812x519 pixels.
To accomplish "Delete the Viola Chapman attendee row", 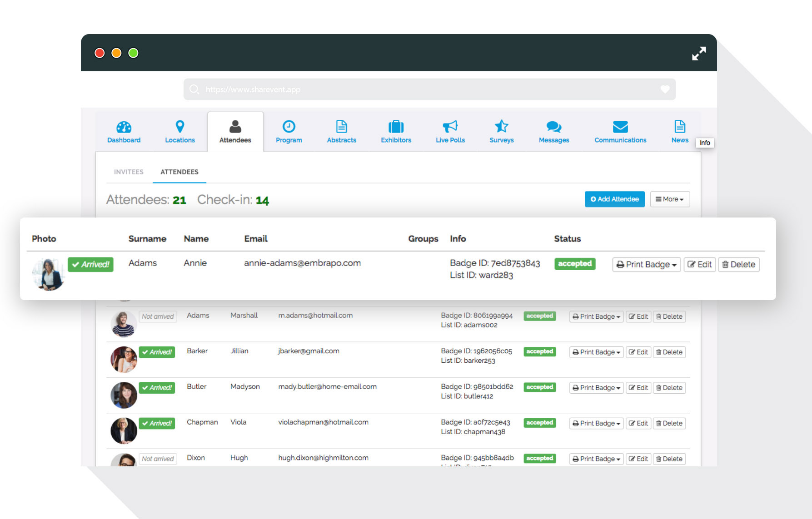I will coord(669,424).
